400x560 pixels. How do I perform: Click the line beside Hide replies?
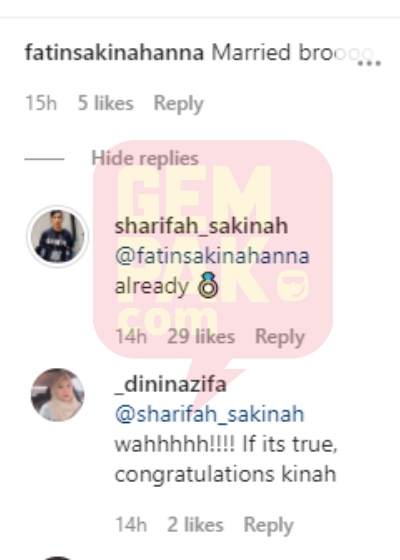(x=44, y=159)
